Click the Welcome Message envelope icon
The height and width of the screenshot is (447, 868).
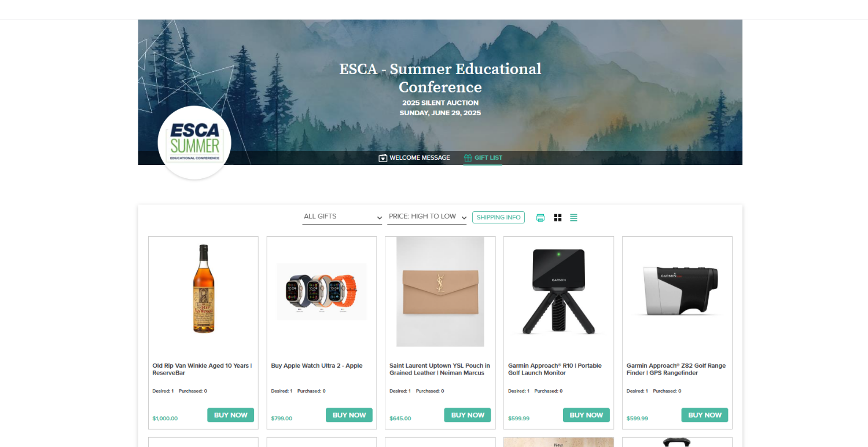click(x=382, y=158)
